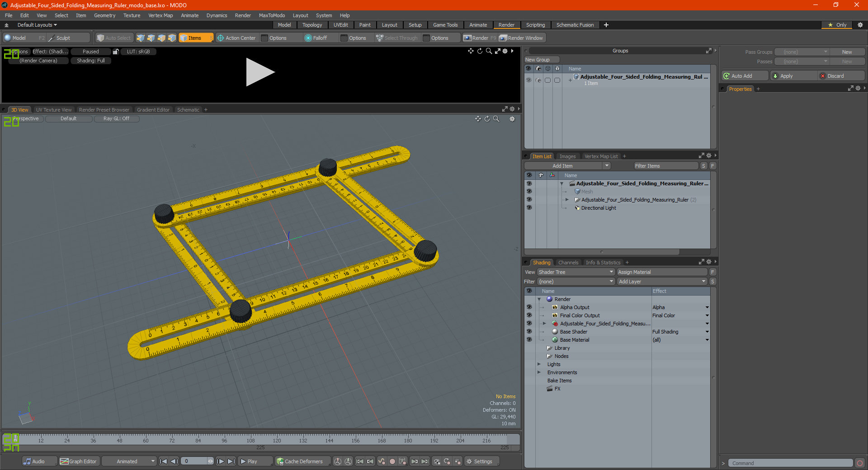Play the animation

pos(255,461)
